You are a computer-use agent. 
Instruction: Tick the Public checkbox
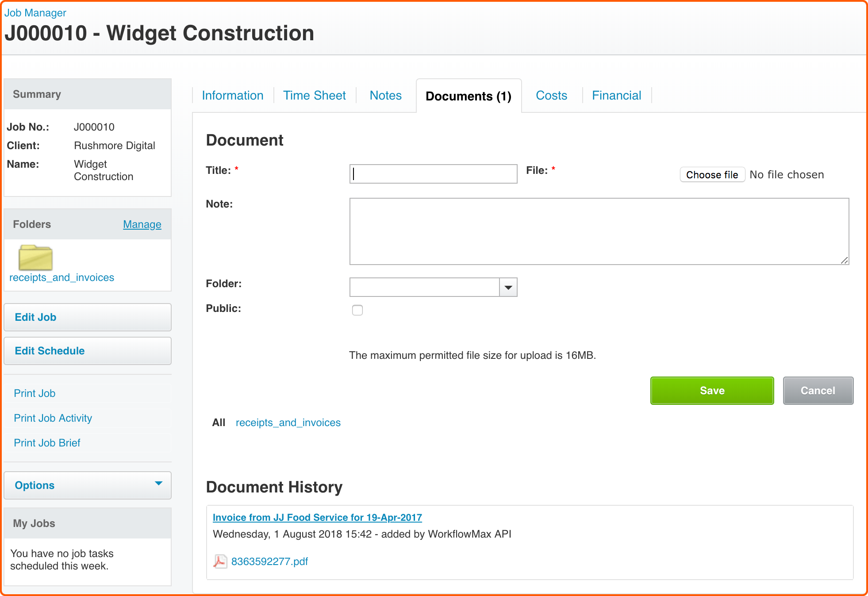click(357, 310)
